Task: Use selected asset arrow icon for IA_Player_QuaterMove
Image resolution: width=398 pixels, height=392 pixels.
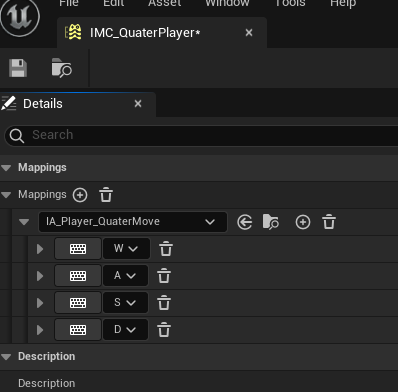Action: tap(245, 222)
